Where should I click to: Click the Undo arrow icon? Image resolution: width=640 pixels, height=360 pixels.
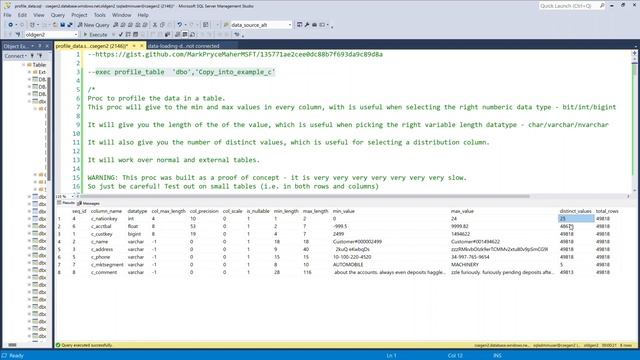[x=179, y=25]
